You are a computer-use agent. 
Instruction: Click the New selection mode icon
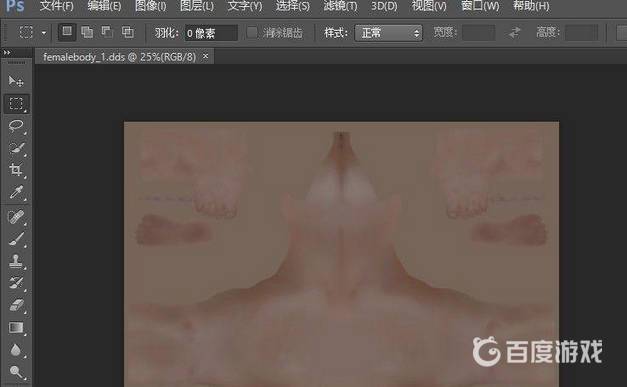click(67, 32)
